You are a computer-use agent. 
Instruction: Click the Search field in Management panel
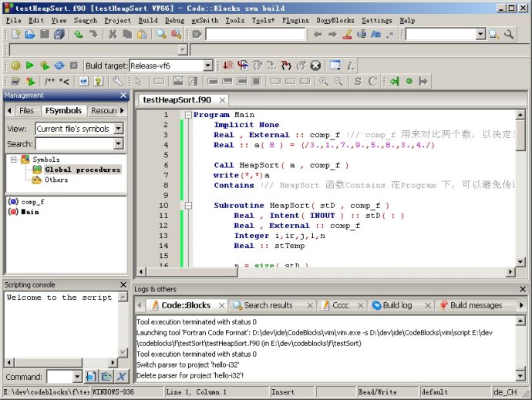(x=74, y=143)
